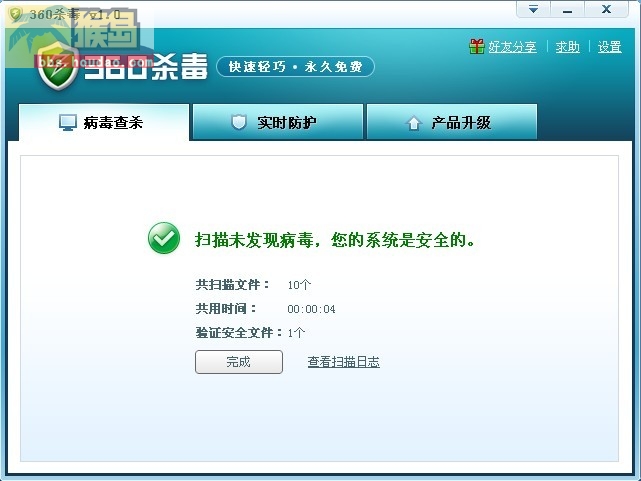641x481 pixels.
Task: Click the gift icon beside 好友分享
Action: click(x=477, y=47)
